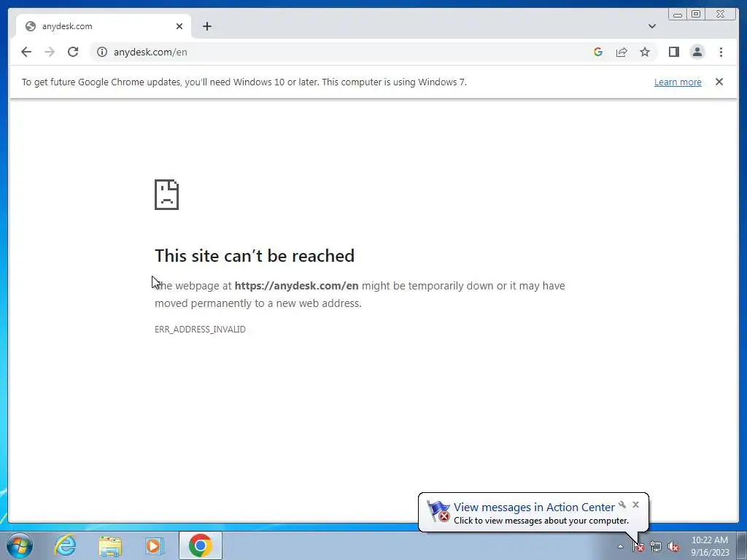This screenshot has width=747, height=560.
Task: Bookmark this tab with the star
Action: click(x=645, y=52)
